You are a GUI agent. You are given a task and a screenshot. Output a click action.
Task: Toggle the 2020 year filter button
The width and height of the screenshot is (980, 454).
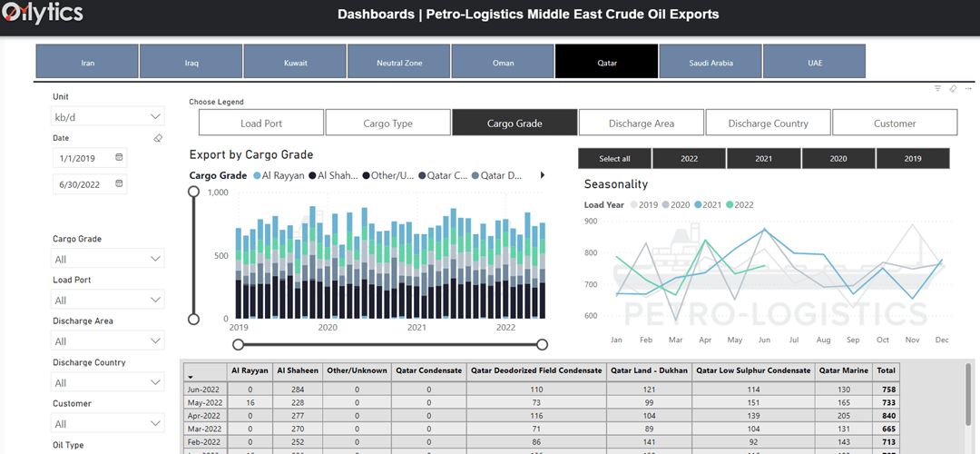(838, 159)
